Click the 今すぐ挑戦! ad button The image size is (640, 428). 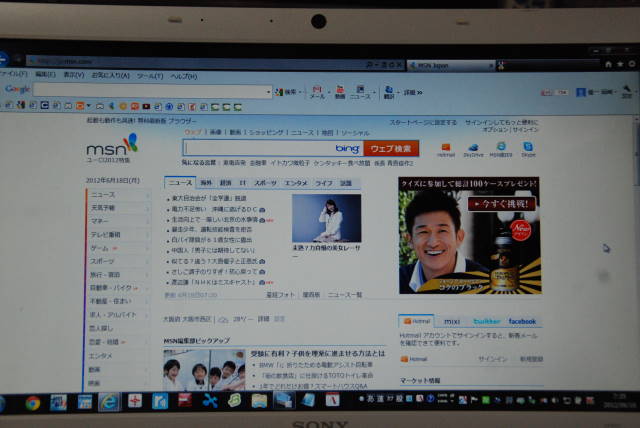tap(502, 204)
